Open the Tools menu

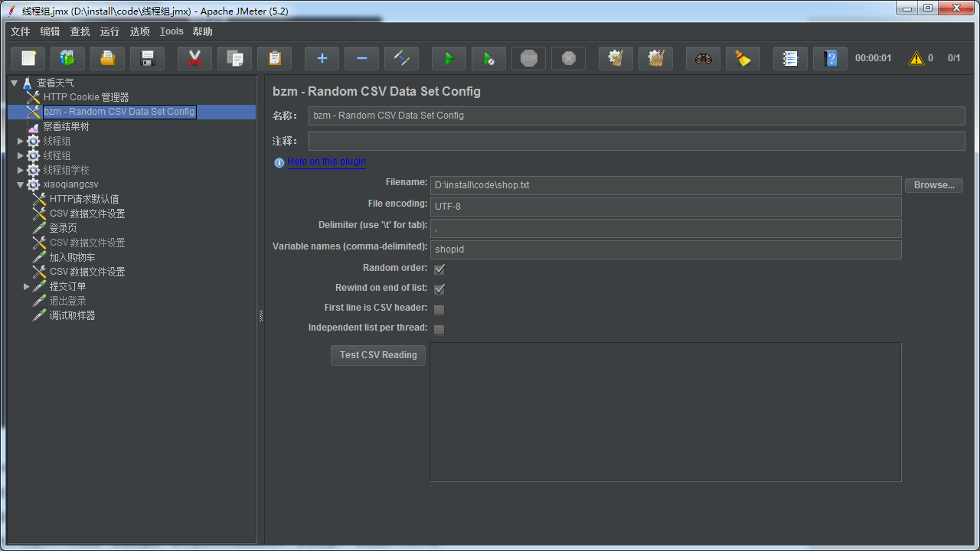pos(171,31)
